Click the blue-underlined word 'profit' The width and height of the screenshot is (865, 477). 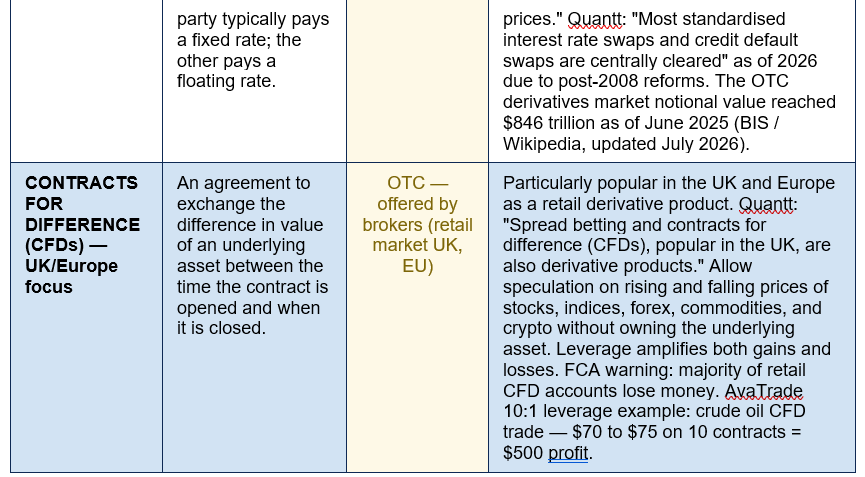568,453
